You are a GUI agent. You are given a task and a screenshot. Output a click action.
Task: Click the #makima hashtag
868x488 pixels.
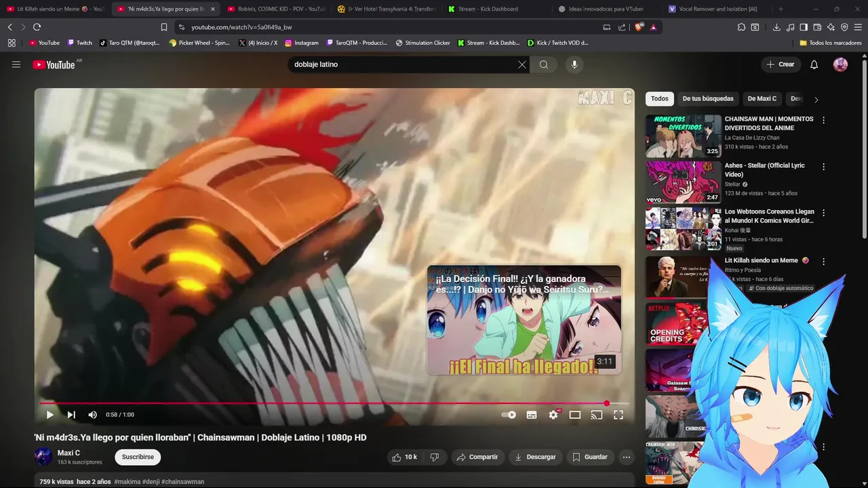pyautogui.click(x=127, y=482)
